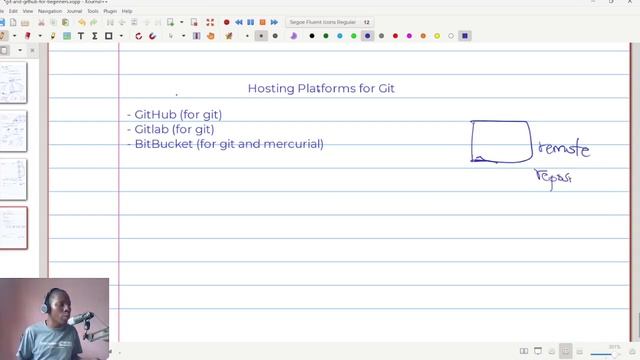Pick the gray pen color
The image size is (640, 360).
click(x=381, y=36)
